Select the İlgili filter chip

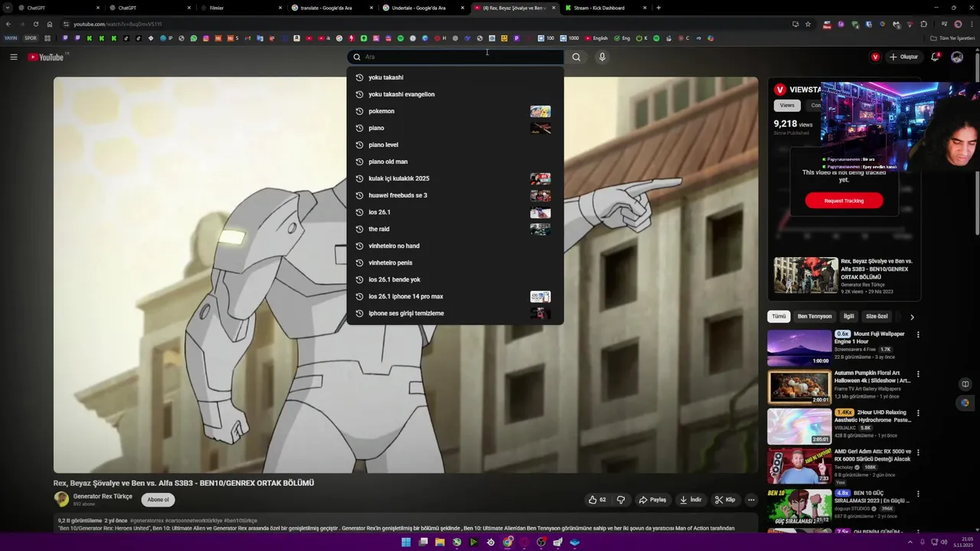pyautogui.click(x=848, y=316)
